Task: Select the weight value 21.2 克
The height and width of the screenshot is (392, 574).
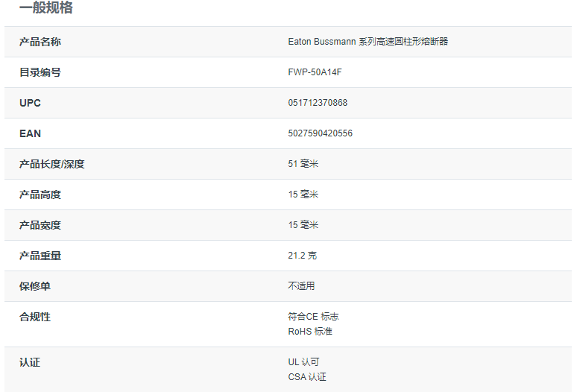Action: (302, 256)
